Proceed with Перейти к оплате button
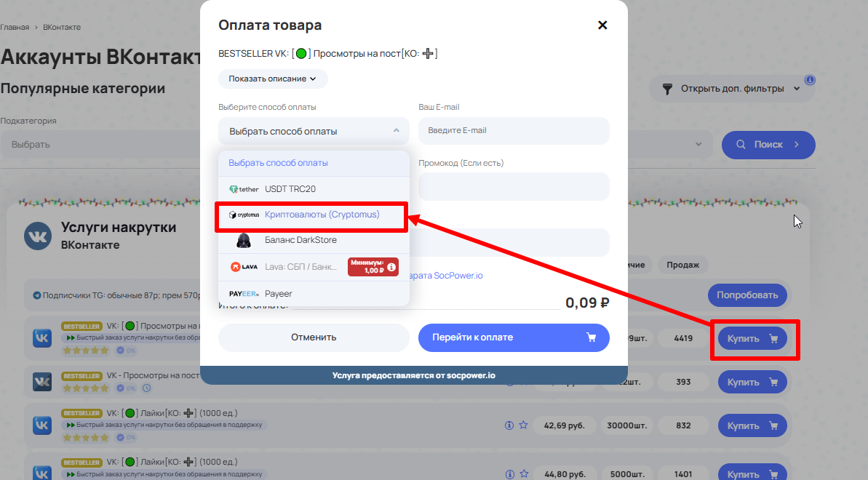868x480 pixels. click(514, 337)
